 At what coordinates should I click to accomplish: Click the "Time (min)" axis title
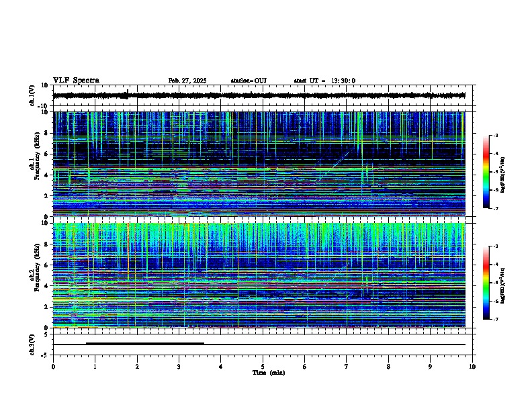pos(269,373)
